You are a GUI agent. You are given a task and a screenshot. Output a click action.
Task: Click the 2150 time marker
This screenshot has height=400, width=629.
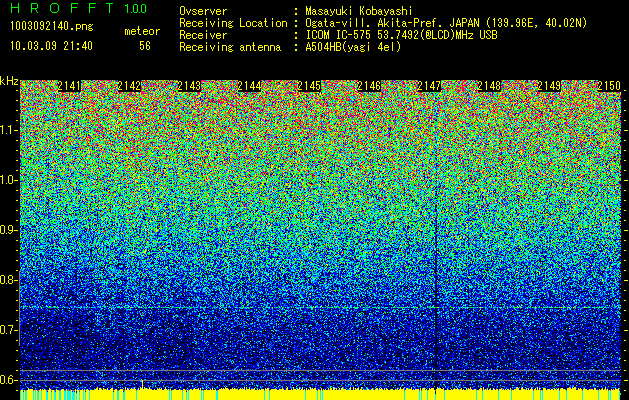(609, 86)
